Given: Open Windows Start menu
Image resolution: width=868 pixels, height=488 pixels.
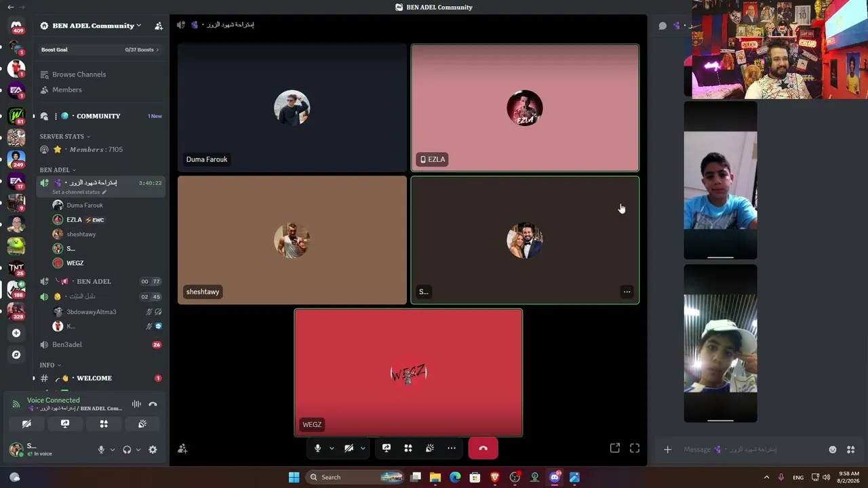Looking at the screenshot, I should (294, 477).
